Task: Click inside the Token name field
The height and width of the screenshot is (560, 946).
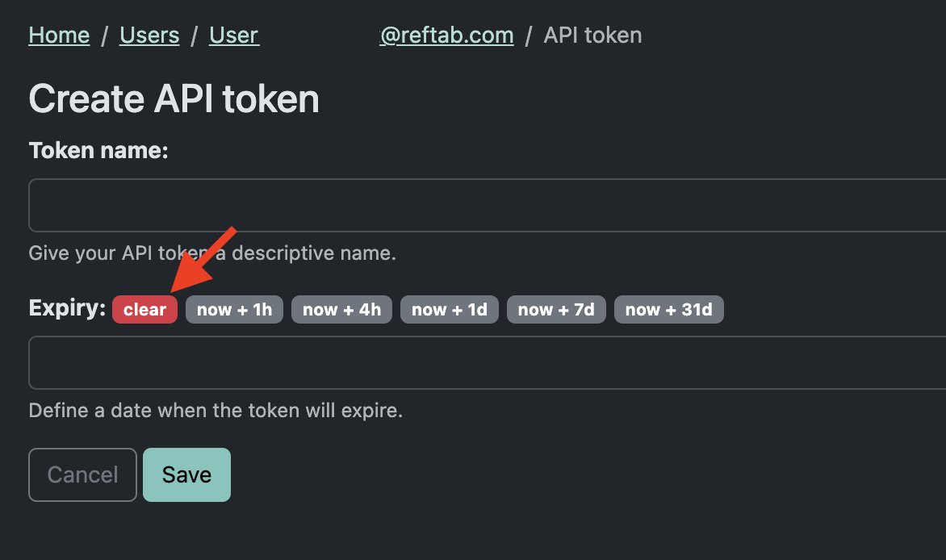Action: 323,205
